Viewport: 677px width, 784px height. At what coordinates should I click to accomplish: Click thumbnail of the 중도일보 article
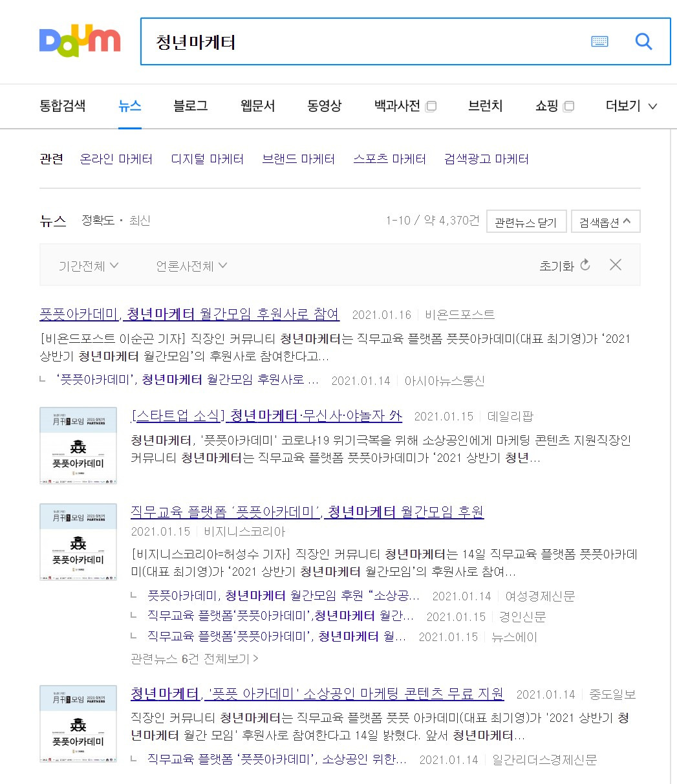[x=78, y=724]
